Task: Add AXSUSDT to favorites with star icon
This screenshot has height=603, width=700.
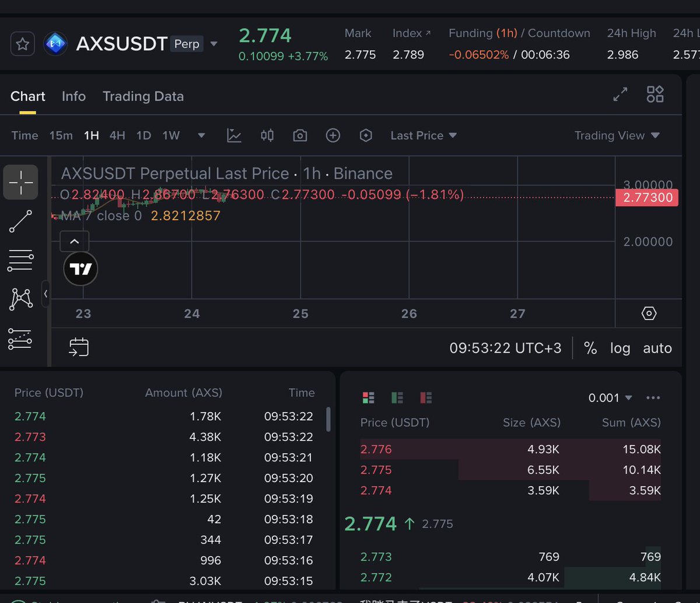Action: coord(23,44)
